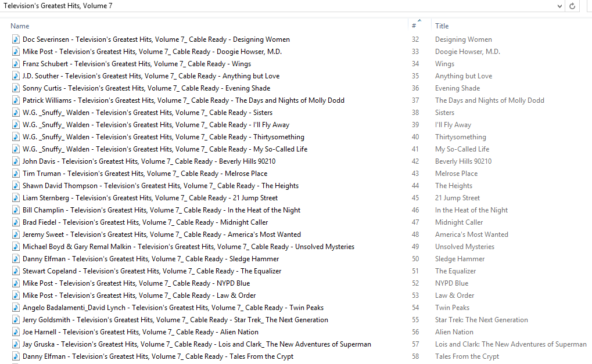The height and width of the screenshot is (364, 592).
Task: Sort by the track number column header
Action: (414, 26)
